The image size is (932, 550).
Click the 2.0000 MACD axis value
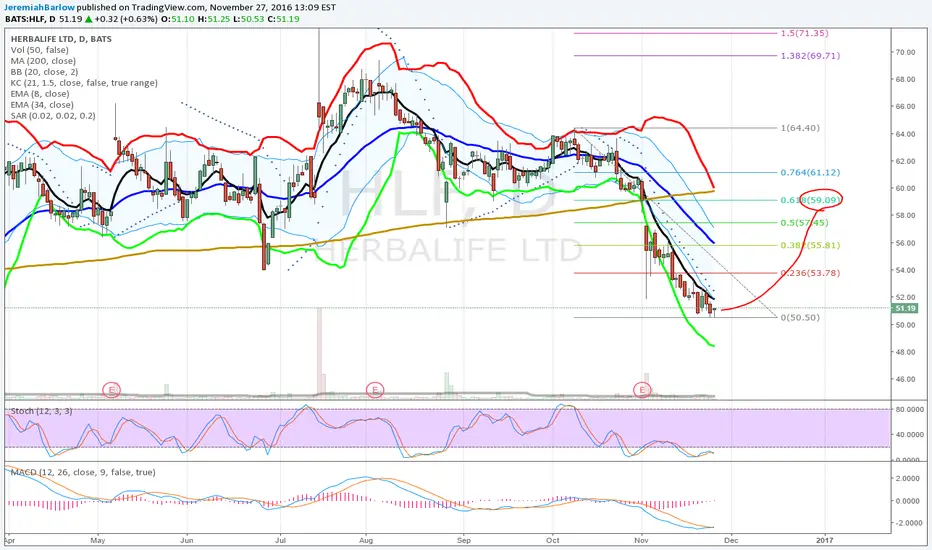[x=908, y=479]
